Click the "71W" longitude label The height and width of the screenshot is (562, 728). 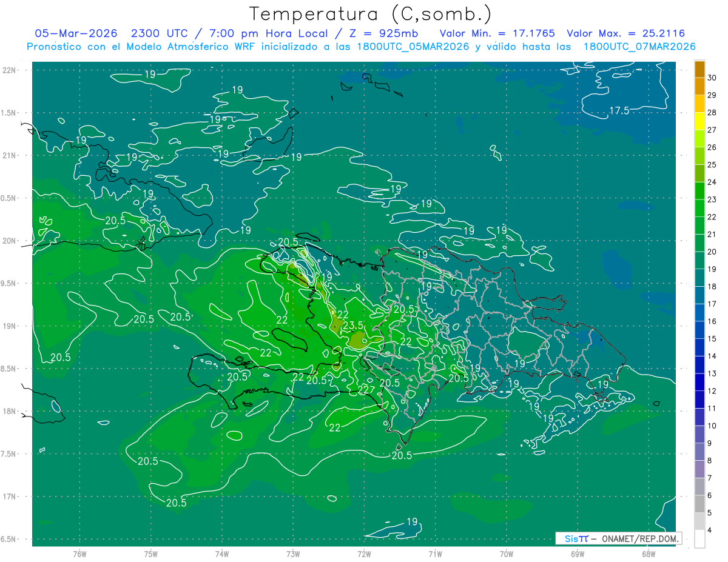pos(435,554)
